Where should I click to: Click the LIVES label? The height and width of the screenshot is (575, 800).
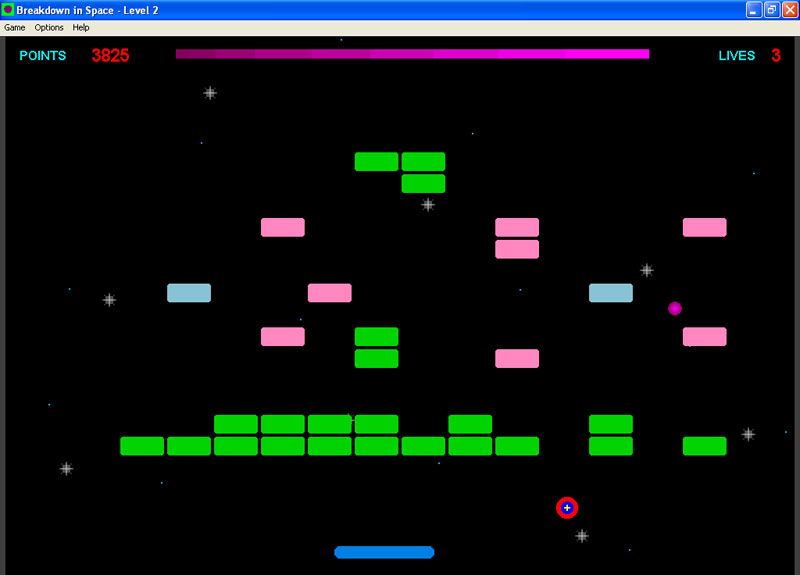(x=737, y=56)
